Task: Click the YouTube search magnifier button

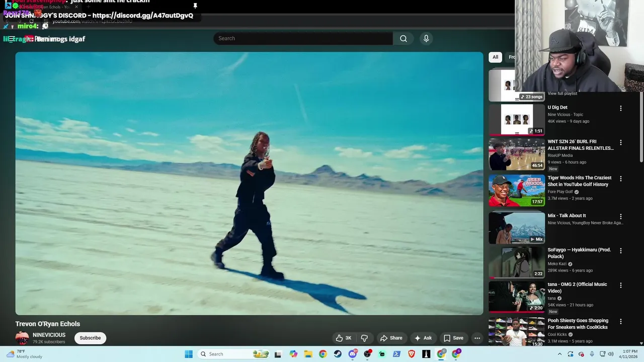Action: 404,39
